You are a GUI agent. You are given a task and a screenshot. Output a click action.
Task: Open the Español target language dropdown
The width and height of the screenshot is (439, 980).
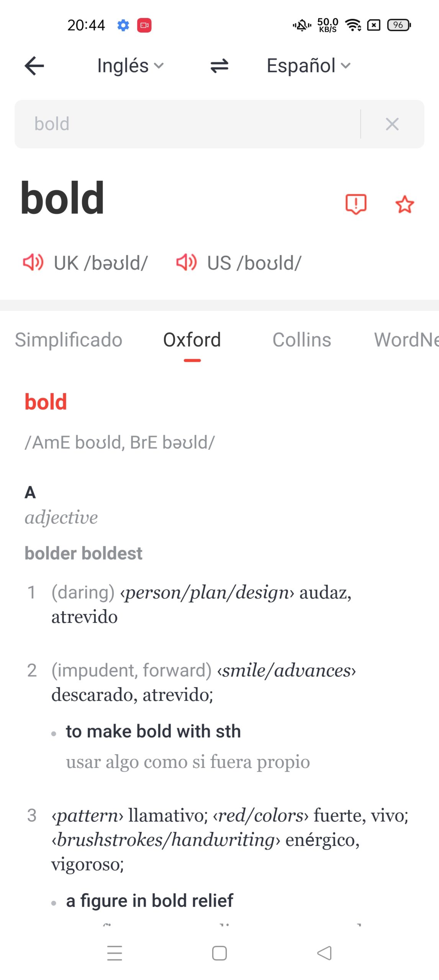coord(308,66)
